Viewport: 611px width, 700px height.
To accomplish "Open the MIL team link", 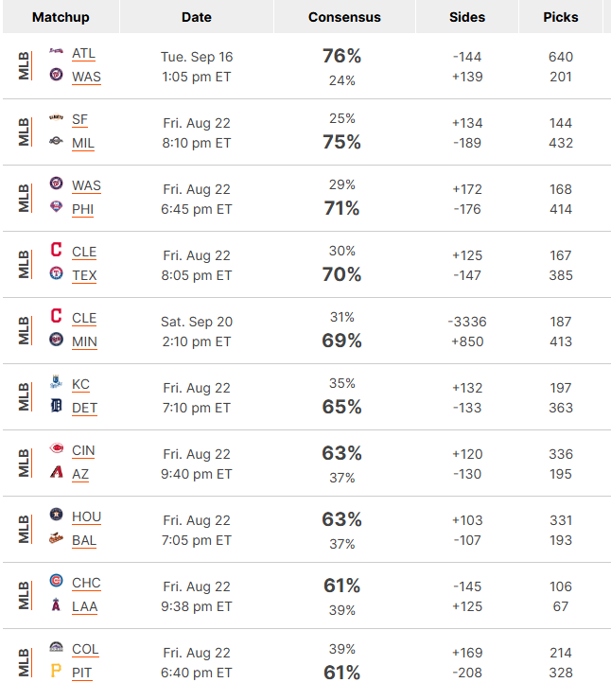I will 83,143.
